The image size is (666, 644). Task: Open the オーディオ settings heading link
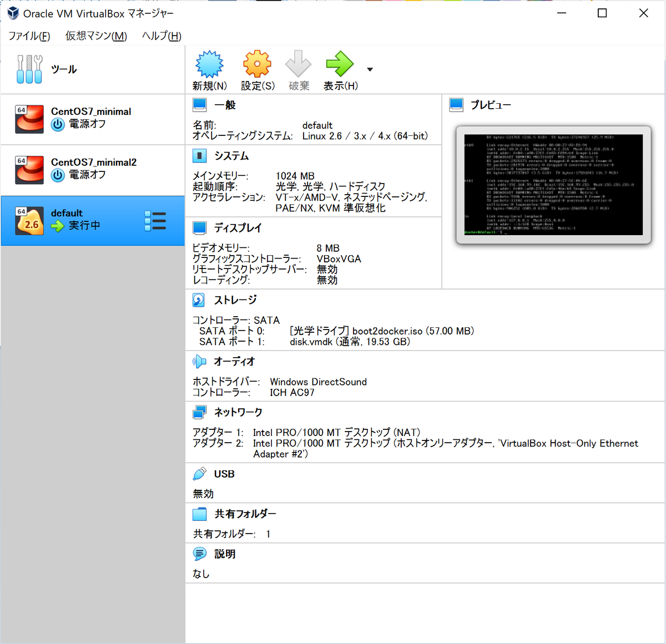[x=234, y=362]
